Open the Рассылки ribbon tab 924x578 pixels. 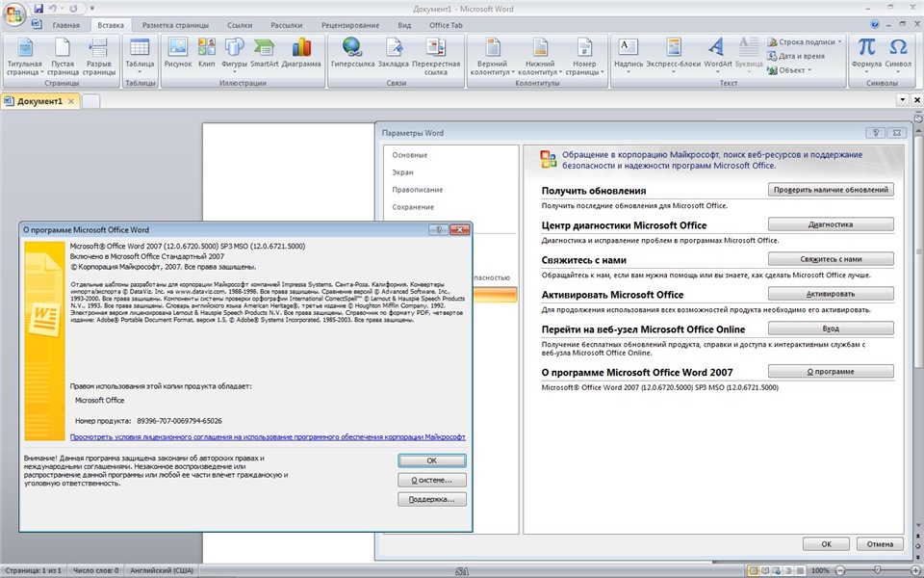point(287,25)
